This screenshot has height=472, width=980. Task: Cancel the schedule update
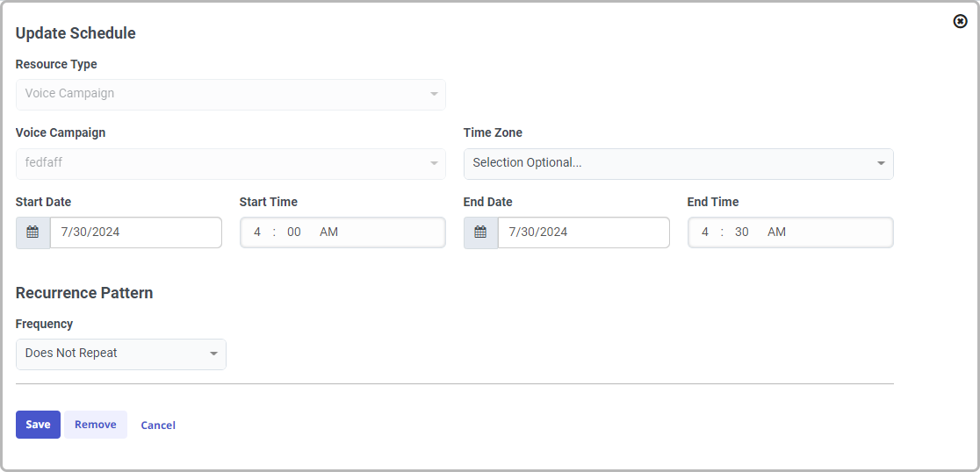click(x=158, y=426)
